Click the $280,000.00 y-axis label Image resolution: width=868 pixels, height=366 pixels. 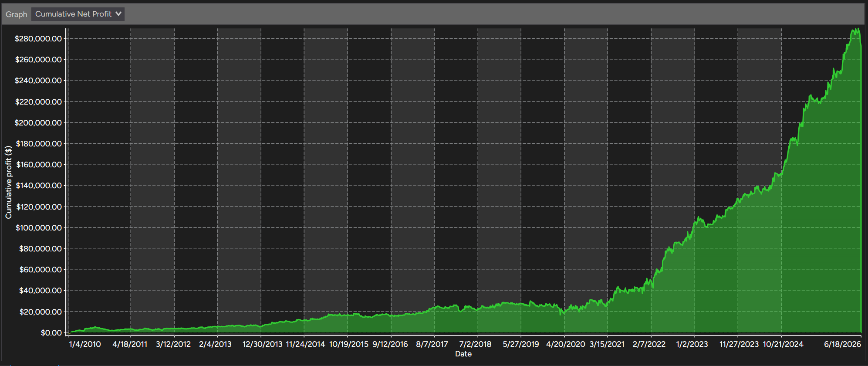pos(38,39)
